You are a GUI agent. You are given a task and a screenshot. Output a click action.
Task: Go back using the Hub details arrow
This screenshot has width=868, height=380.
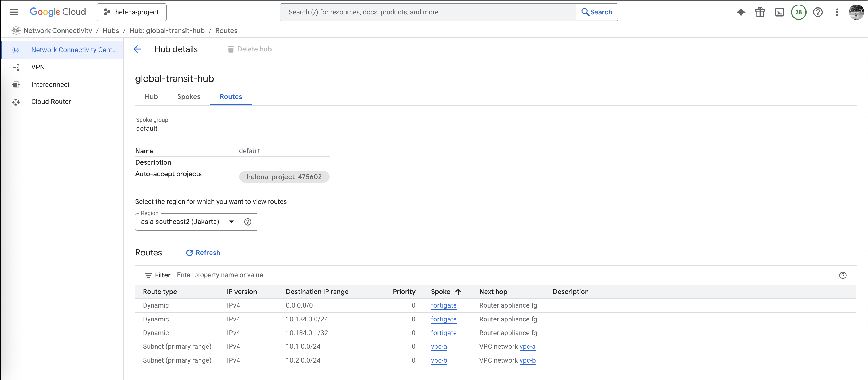tap(137, 49)
